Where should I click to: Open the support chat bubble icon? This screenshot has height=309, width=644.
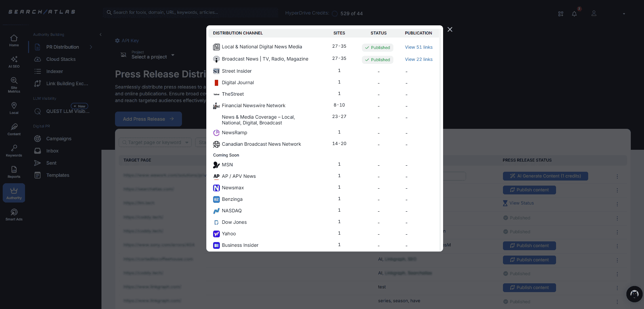click(634, 294)
